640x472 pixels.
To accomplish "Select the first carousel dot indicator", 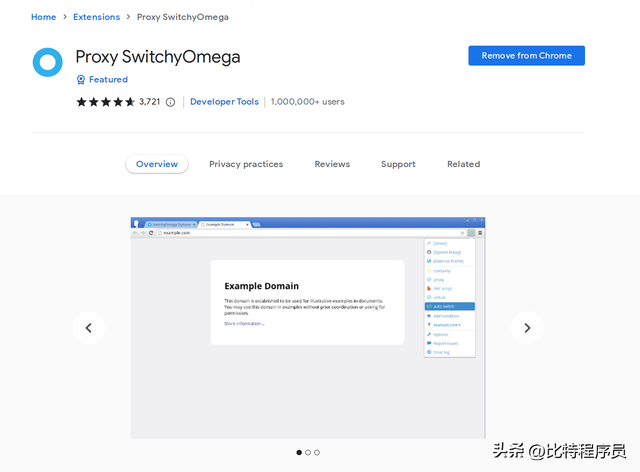I will (x=299, y=452).
